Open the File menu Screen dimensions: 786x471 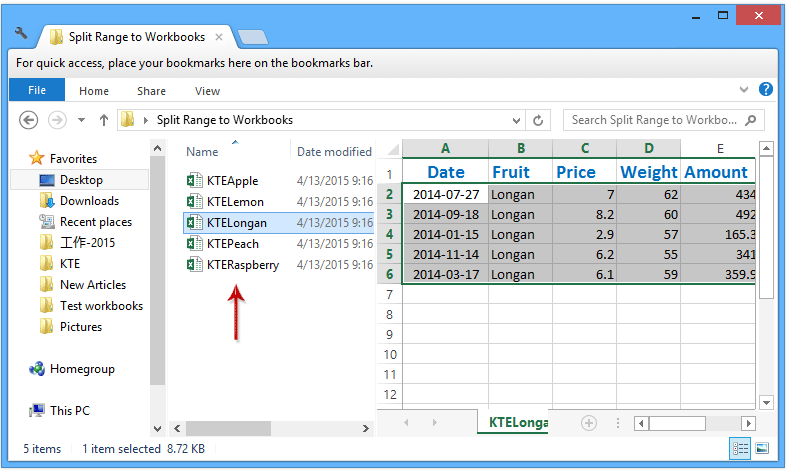coord(37,91)
